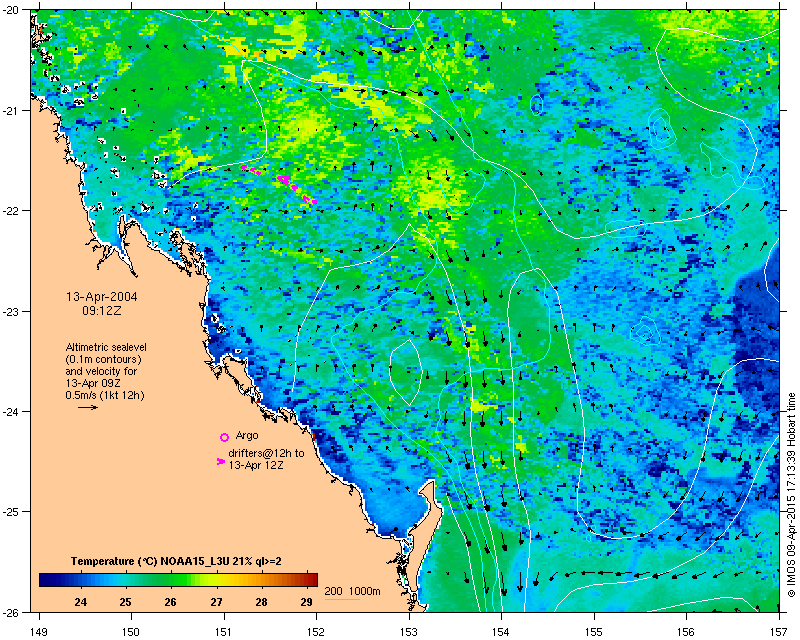Click the black 0.5m/s reference velocity arrow
This screenshot has height=640, width=800.
[88, 407]
